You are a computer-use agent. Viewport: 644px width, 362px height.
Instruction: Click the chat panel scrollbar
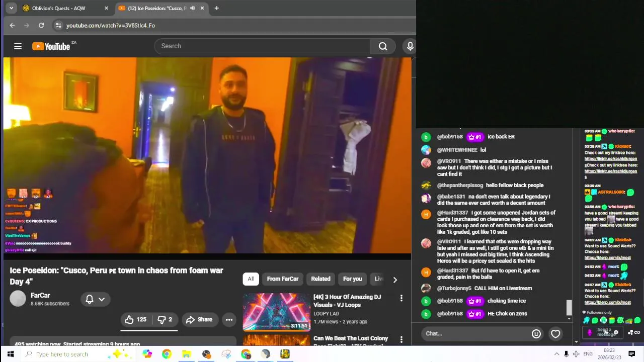tap(569, 308)
